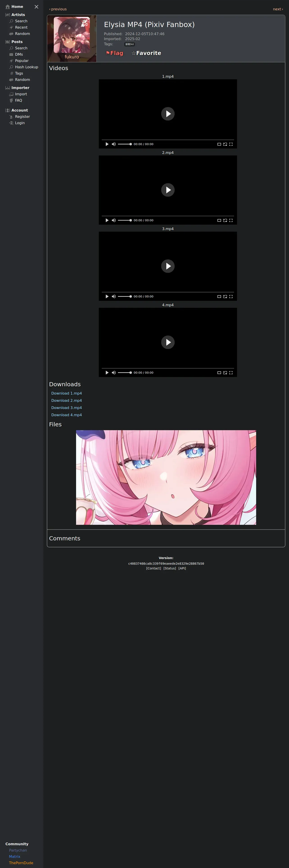The height and width of the screenshot is (868, 289).
Task: Open Partychan community link
Action: coord(18,850)
